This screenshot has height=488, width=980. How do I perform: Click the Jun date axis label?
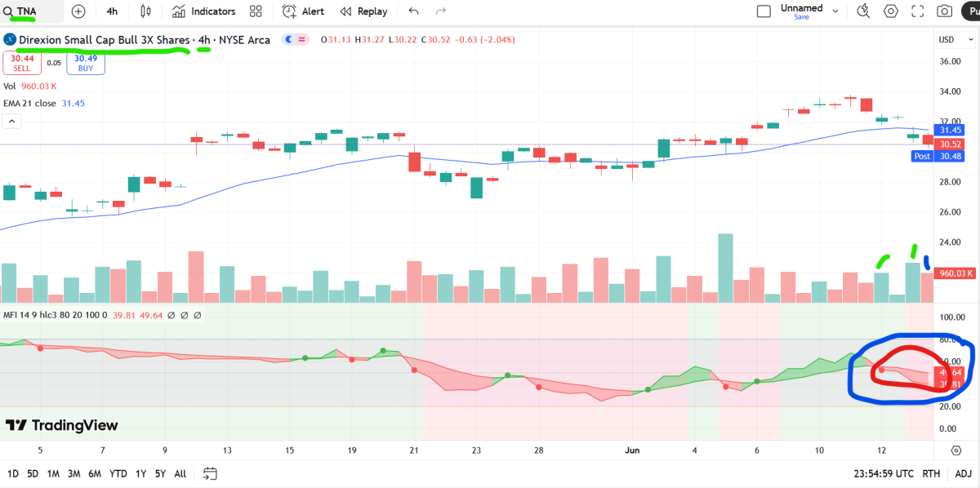coord(632,450)
